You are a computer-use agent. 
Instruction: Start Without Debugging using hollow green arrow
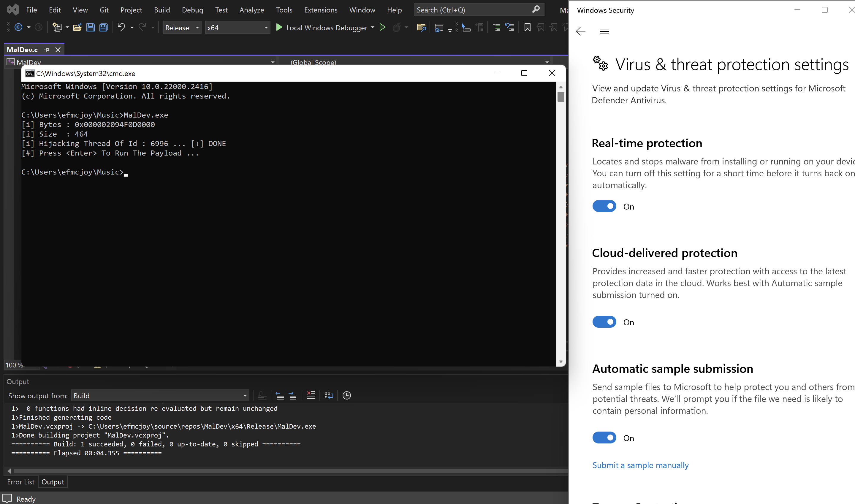(x=382, y=28)
